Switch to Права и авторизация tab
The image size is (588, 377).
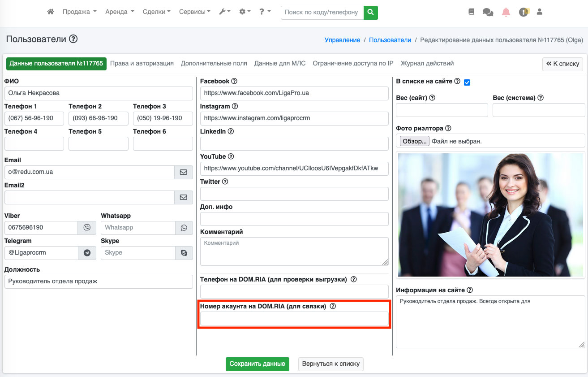point(142,64)
